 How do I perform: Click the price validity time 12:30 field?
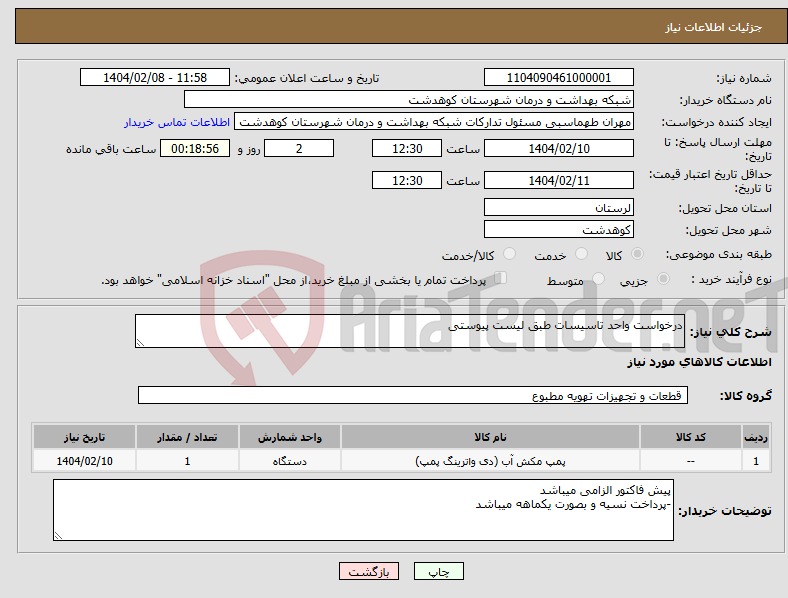tap(407, 180)
